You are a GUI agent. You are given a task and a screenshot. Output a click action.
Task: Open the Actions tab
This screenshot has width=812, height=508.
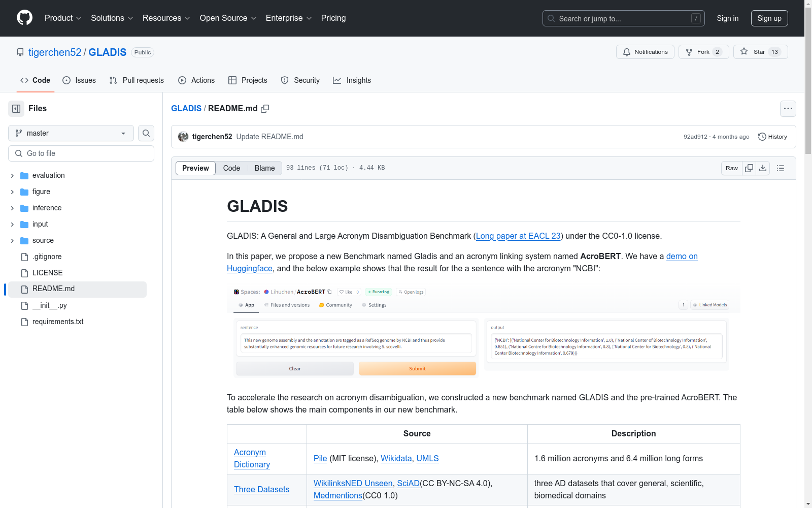[196, 80]
